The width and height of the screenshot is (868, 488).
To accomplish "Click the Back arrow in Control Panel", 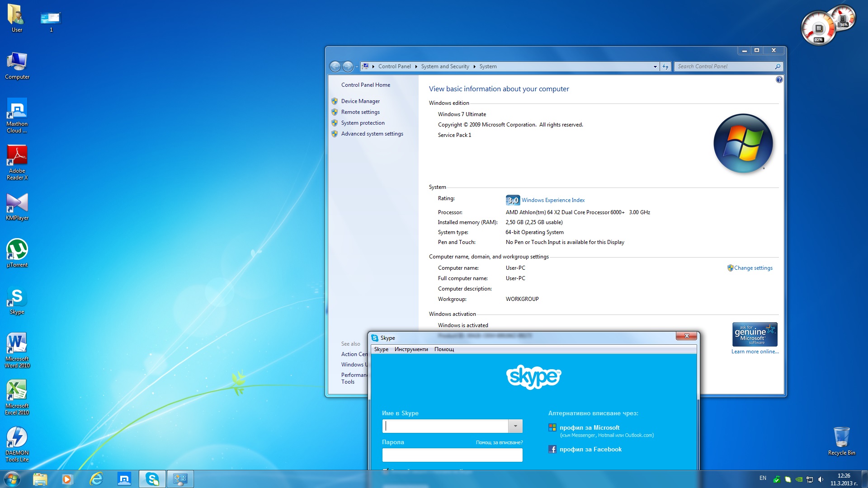I will point(335,66).
